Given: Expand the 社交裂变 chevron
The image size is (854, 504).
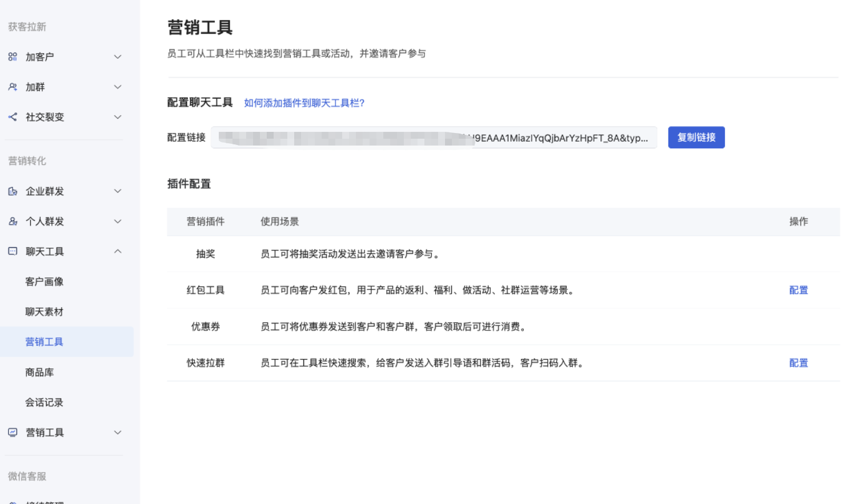Looking at the screenshot, I should point(118,117).
